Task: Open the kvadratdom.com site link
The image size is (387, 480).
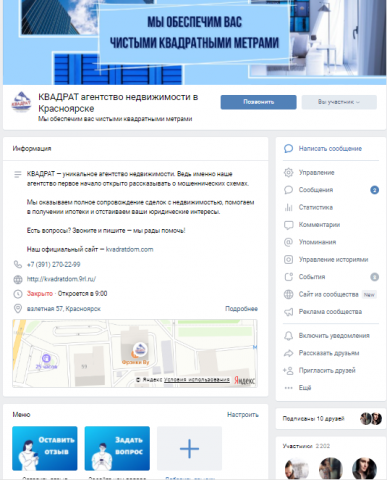Action: tap(129, 249)
